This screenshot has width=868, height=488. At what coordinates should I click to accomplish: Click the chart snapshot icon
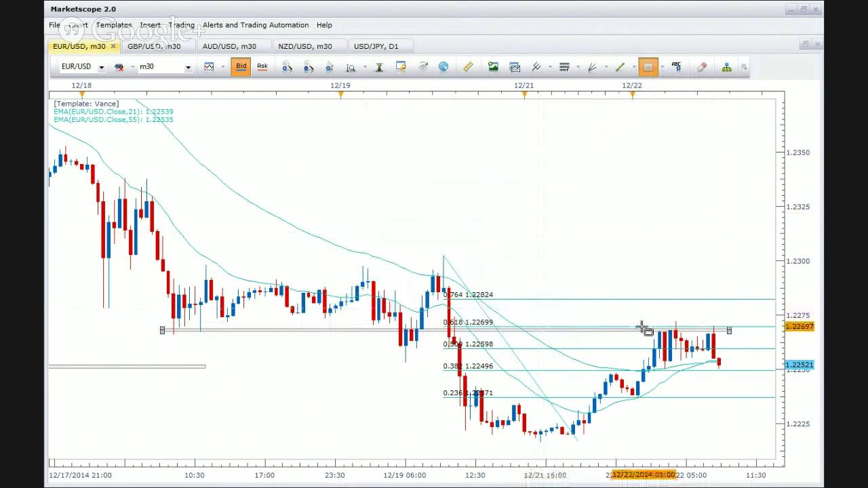coord(515,66)
